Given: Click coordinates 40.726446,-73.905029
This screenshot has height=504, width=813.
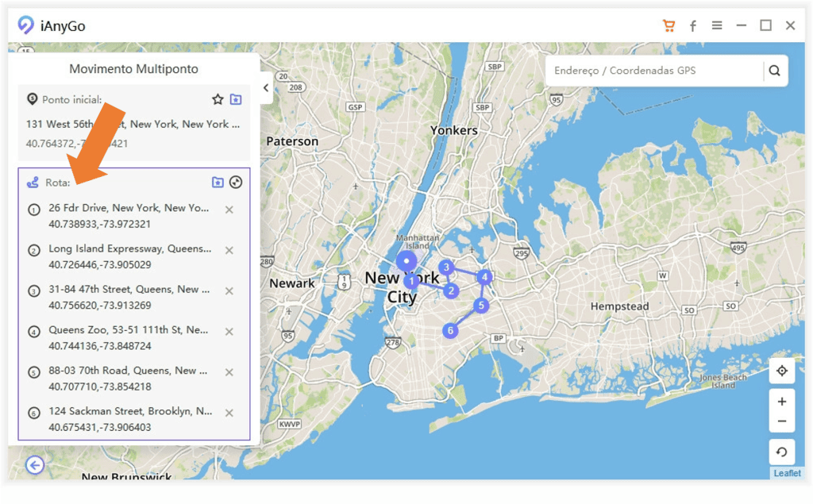Looking at the screenshot, I should click(x=99, y=264).
